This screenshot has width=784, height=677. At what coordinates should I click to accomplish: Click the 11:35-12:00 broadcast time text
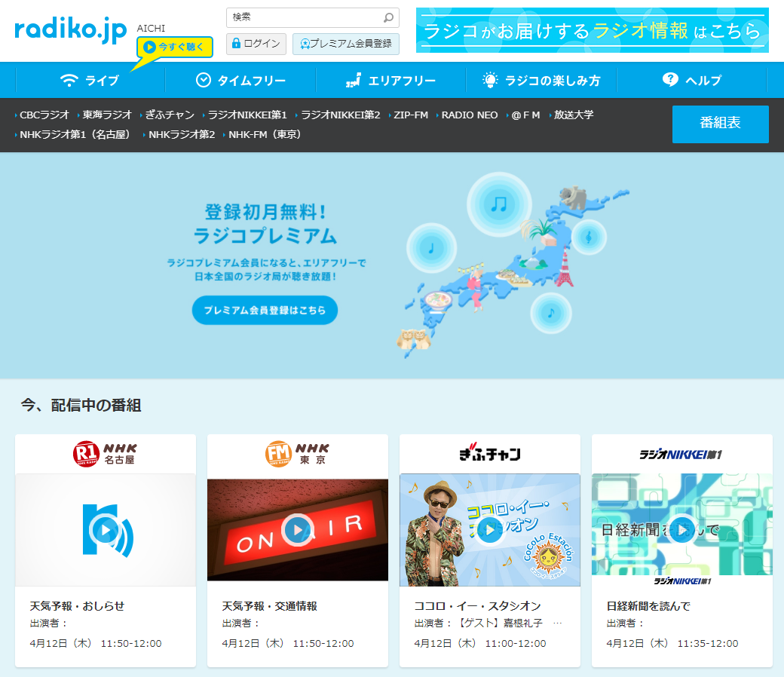(708, 644)
